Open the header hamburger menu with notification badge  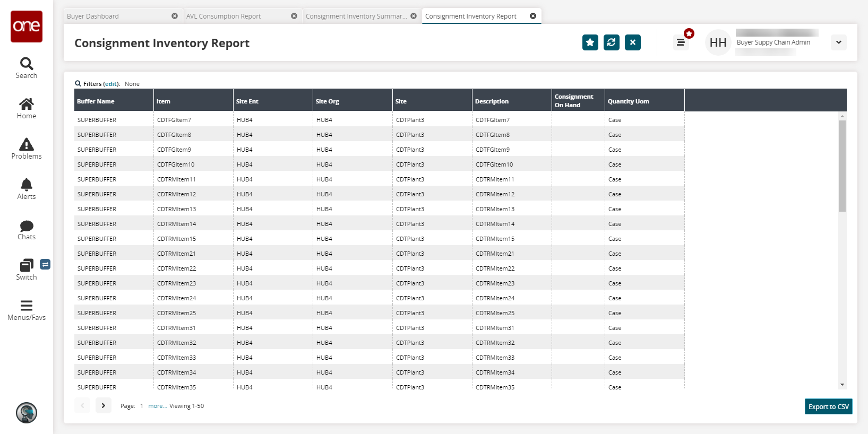681,42
